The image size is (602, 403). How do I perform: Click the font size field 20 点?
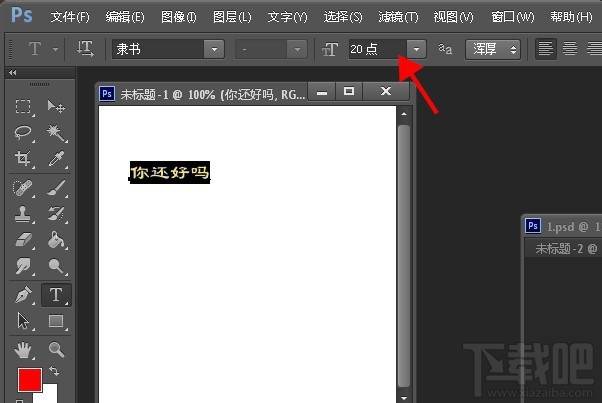pyautogui.click(x=377, y=49)
